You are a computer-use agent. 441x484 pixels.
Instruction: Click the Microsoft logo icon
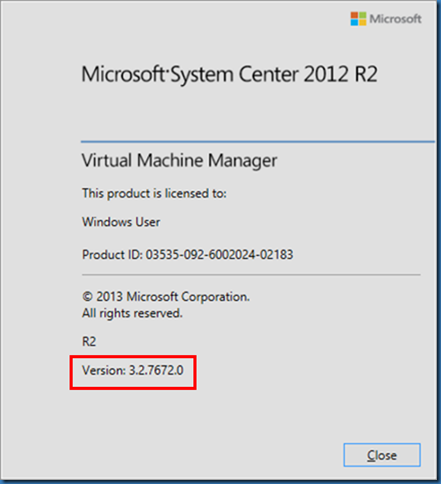tap(358, 19)
